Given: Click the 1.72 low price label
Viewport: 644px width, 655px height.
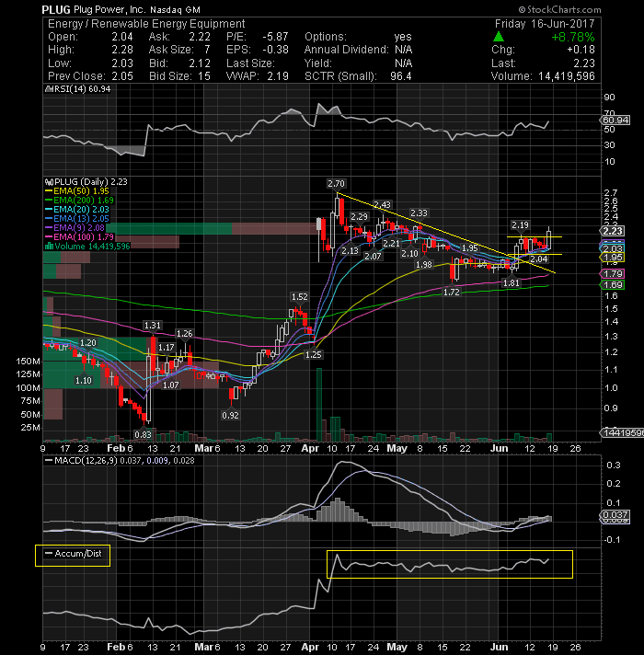Looking at the screenshot, I should coord(452,292).
